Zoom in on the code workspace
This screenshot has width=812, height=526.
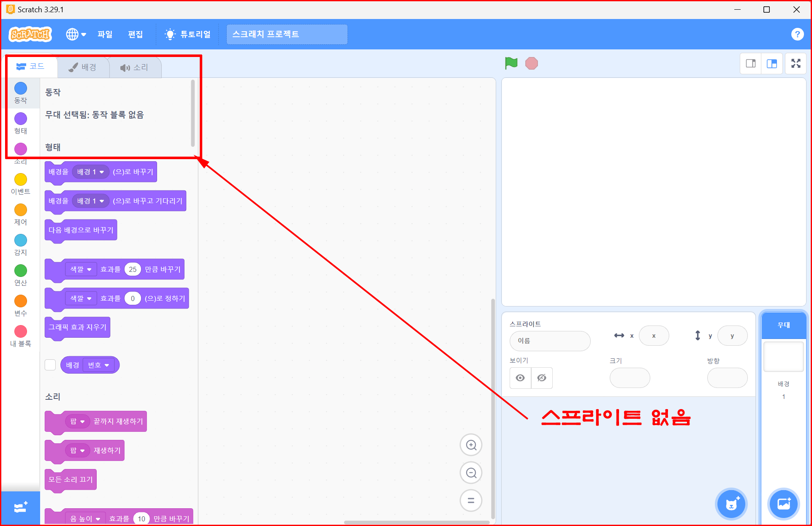click(x=471, y=445)
